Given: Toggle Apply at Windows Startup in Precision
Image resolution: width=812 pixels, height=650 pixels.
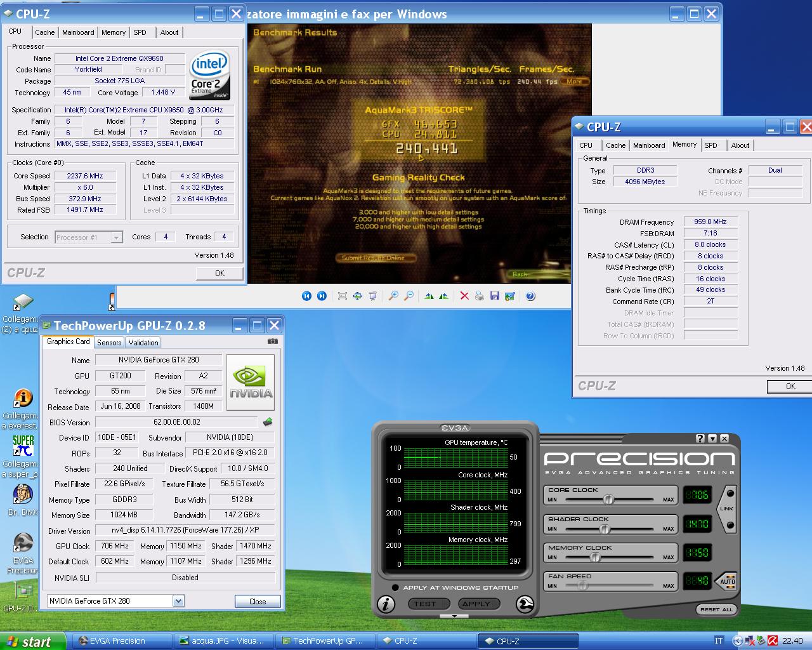Looking at the screenshot, I should tap(395, 588).
